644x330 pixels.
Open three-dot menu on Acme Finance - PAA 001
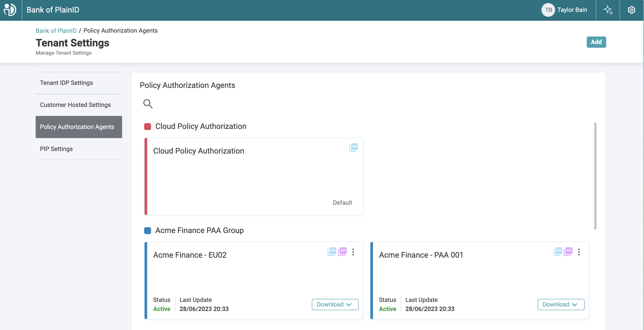pyautogui.click(x=579, y=252)
